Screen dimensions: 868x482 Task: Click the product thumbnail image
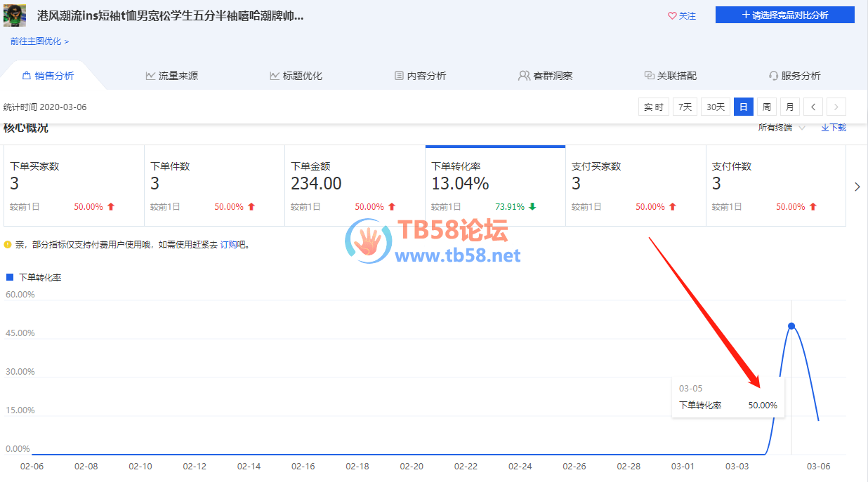pos(15,15)
